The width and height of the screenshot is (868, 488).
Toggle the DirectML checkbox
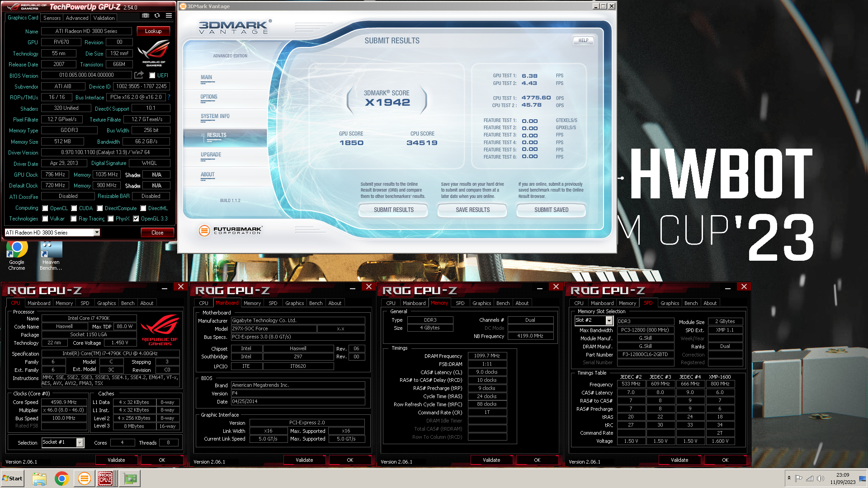pos(143,208)
